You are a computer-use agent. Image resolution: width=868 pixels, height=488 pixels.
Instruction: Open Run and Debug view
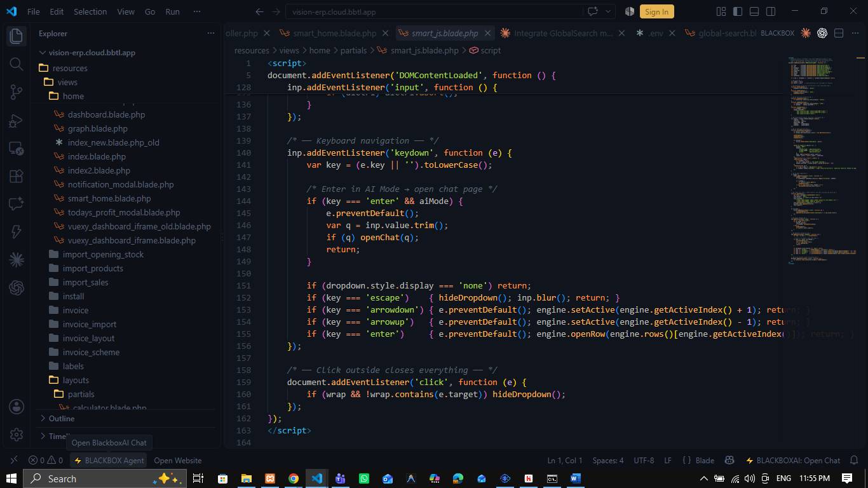pos(17,121)
